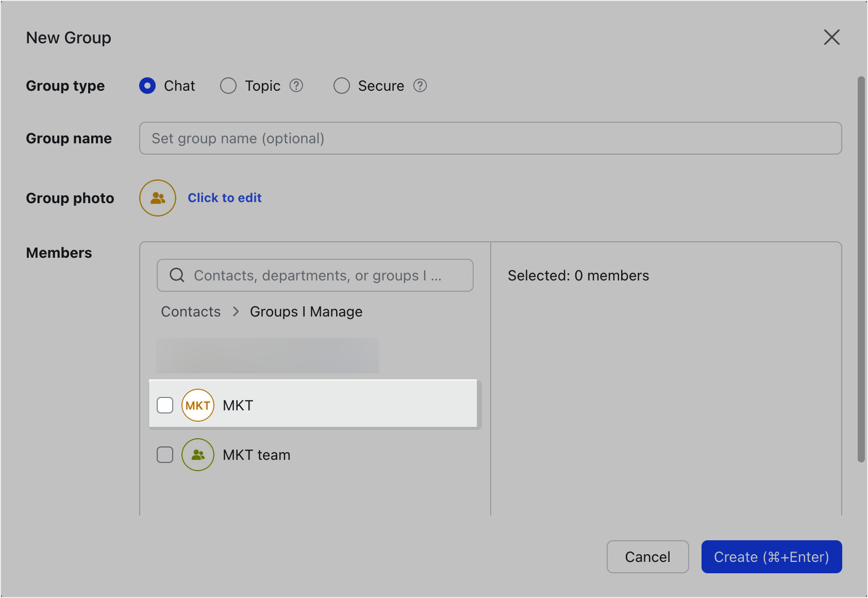Open the Secure help question mark
The height and width of the screenshot is (598, 868).
point(420,86)
